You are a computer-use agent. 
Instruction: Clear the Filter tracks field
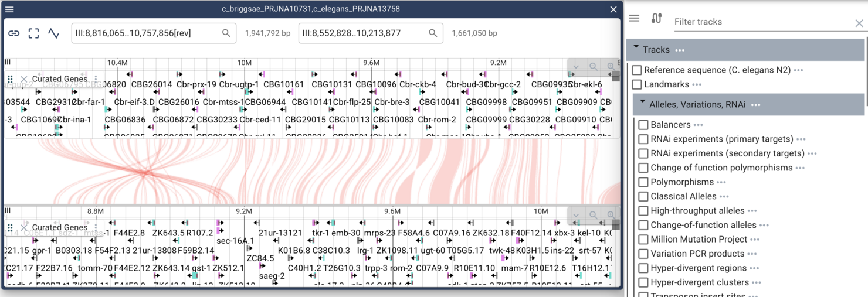pos(859,23)
